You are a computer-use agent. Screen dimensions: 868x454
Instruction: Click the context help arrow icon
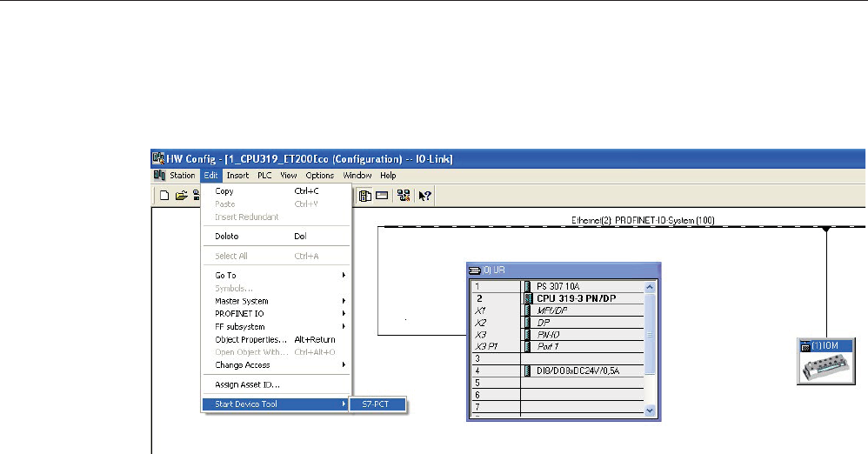[x=424, y=196]
